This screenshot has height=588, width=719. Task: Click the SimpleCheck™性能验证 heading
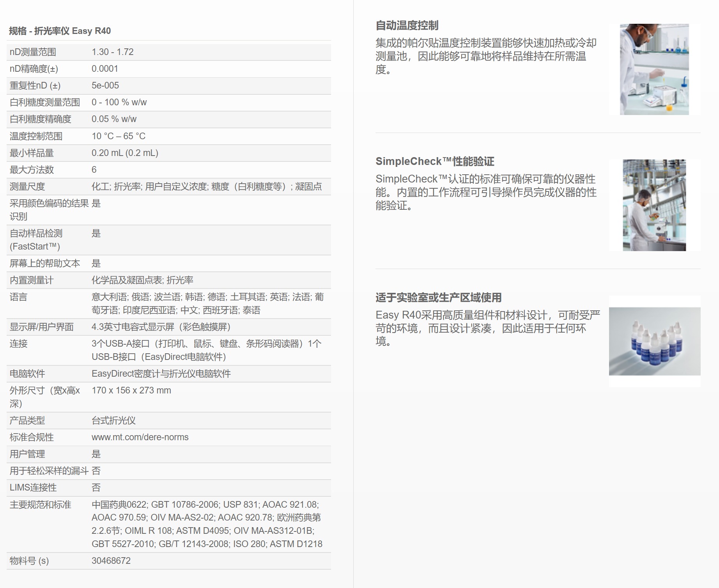[x=435, y=161]
